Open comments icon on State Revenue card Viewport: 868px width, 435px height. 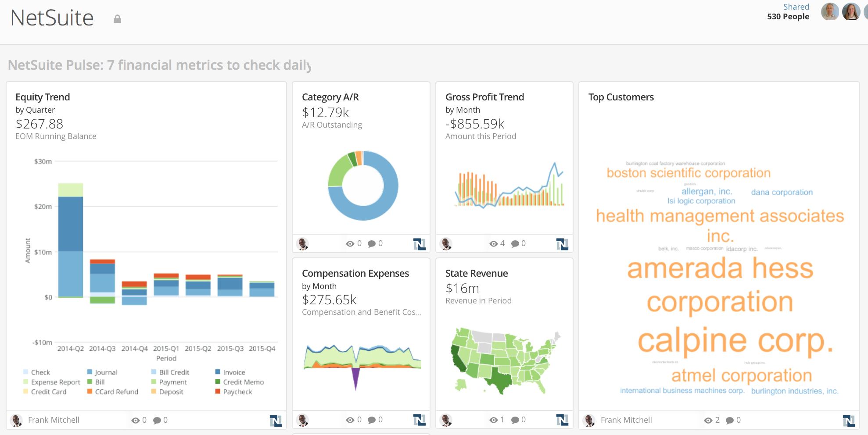515,420
